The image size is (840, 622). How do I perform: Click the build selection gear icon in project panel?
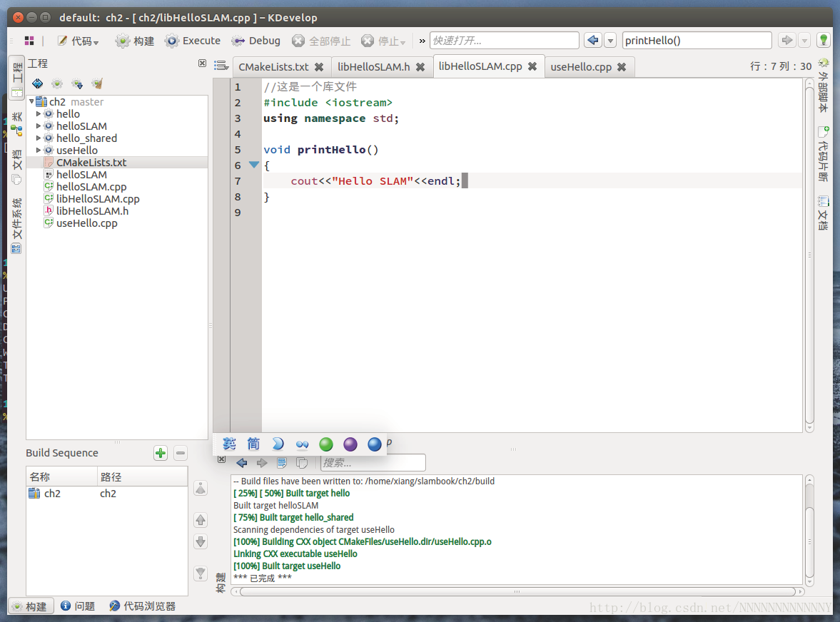(57, 83)
